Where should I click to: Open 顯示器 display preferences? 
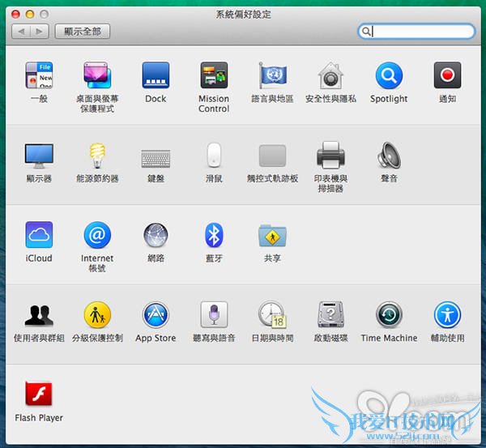tap(39, 156)
